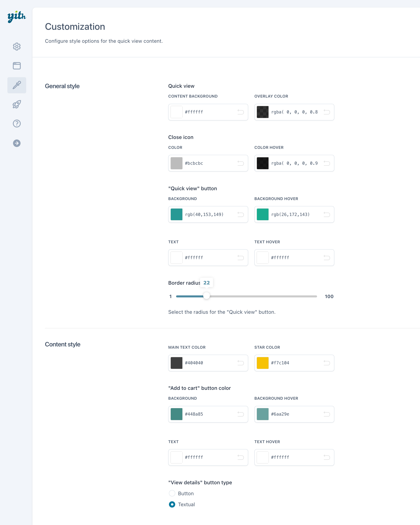This screenshot has width=420, height=525.
Task: Reset the Overlay Color field
Action: click(326, 112)
